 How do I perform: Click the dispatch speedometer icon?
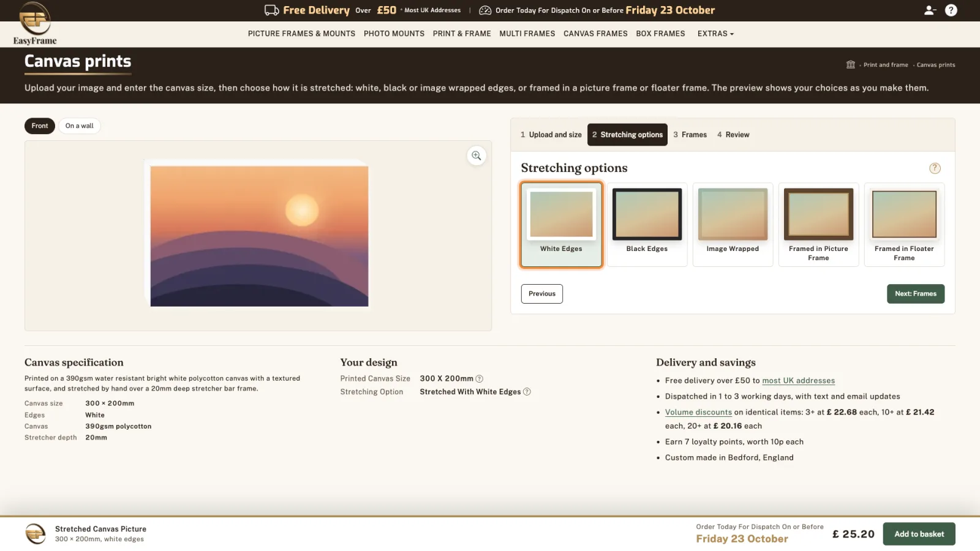[x=485, y=10]
